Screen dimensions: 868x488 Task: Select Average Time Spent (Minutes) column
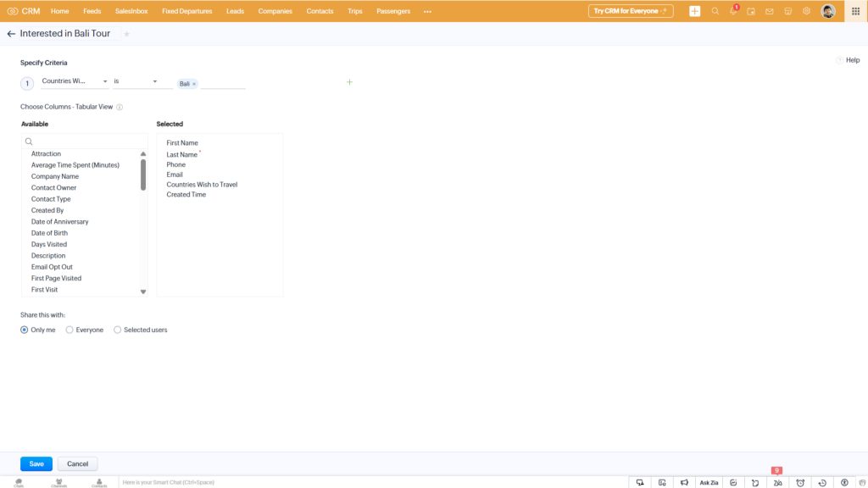[75, 165]
